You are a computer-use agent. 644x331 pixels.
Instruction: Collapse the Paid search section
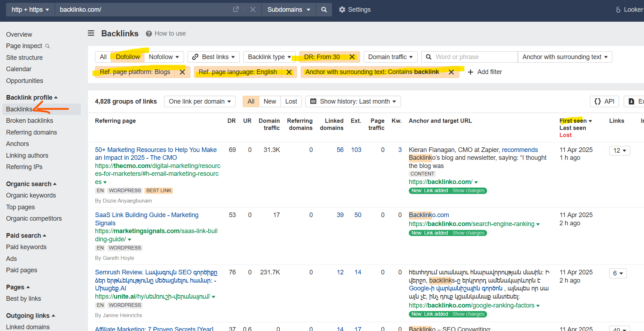point(26,236)
